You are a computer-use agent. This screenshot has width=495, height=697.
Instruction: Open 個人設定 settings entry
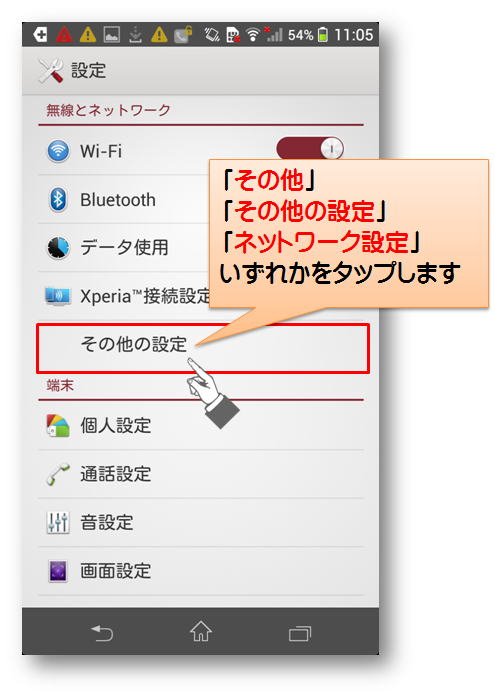[201, 425]
